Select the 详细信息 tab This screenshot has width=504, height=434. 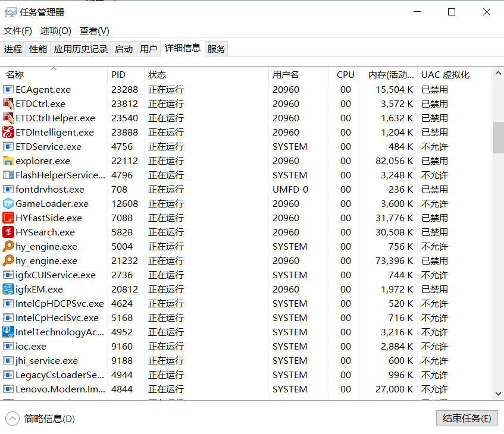(183, 48)
